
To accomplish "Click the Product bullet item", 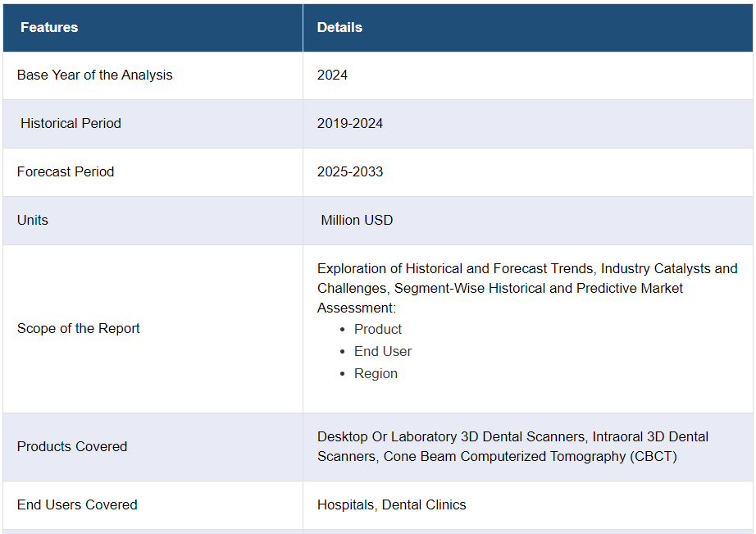I will (377, 329).
